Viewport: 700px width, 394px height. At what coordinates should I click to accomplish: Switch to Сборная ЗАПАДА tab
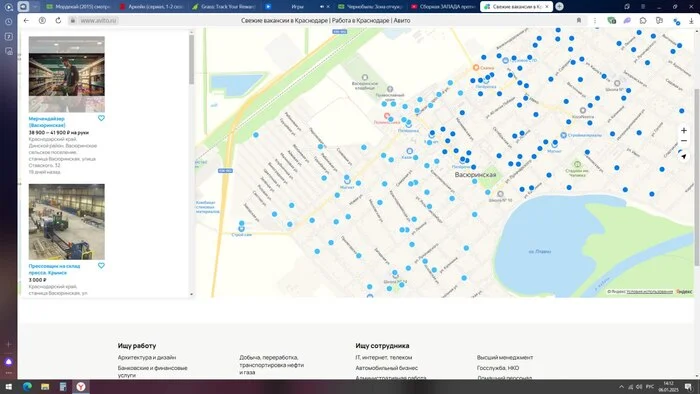point(443,7)
